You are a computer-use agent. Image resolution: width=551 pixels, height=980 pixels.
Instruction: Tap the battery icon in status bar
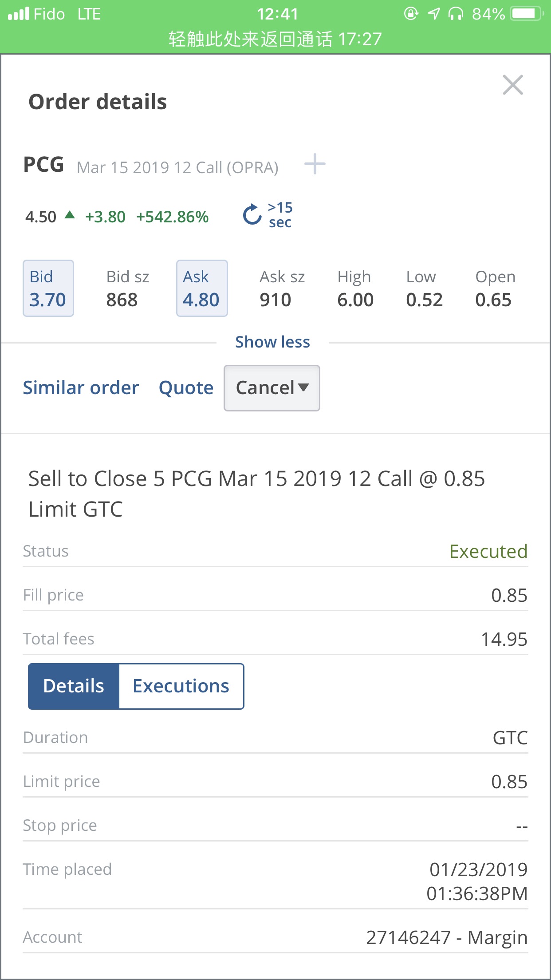point(526,14)
